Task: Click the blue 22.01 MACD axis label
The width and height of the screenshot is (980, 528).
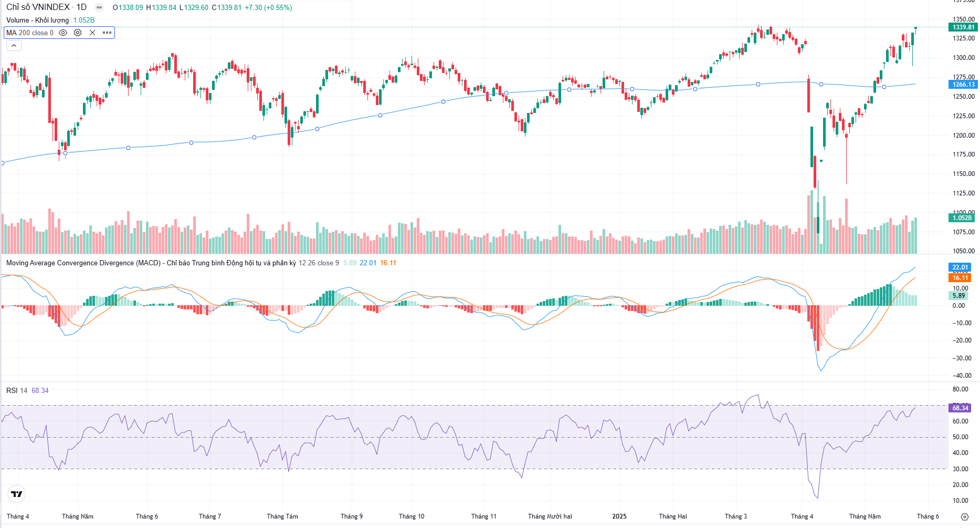Action: 960,267
